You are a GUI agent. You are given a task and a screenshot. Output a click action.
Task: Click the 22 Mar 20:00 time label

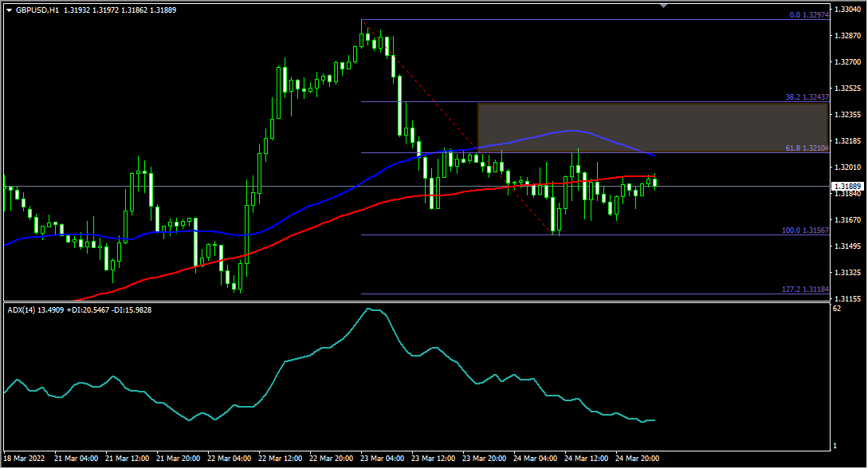(331, 459)
